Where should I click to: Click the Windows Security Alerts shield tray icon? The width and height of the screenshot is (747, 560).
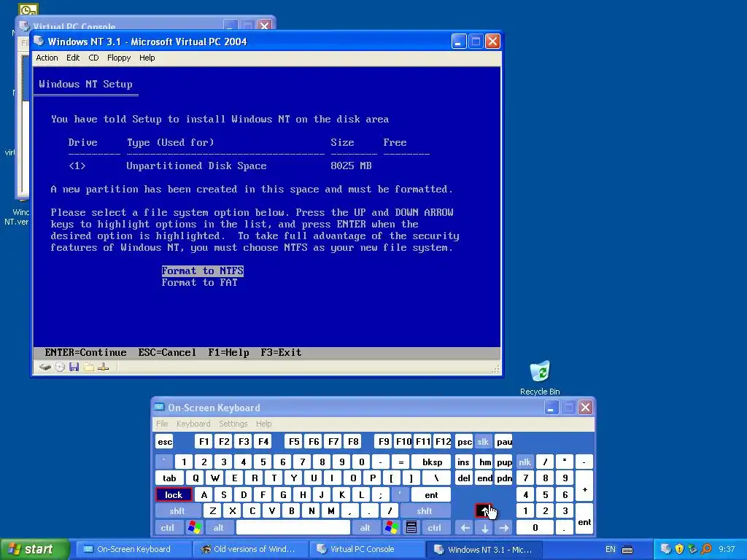[x=679, y=549]
